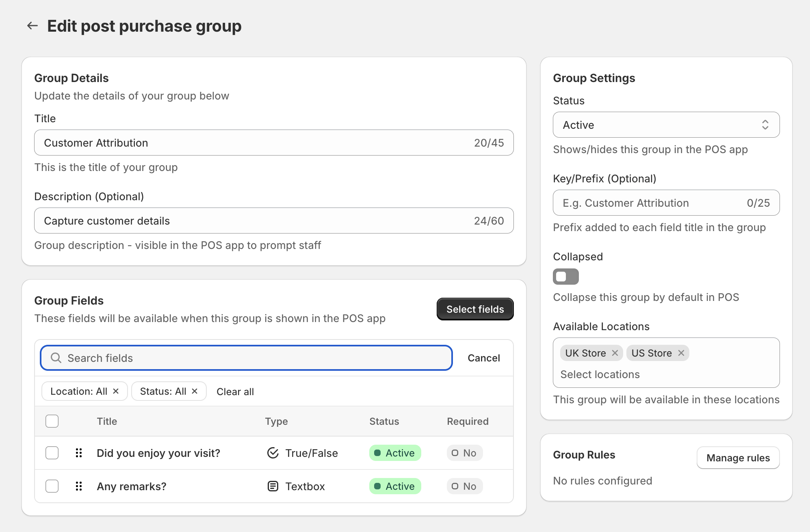Screen dimensions: 810x532
Task: Check the 'Did you enjoy your visit?' row
Action: pos(52,453)
